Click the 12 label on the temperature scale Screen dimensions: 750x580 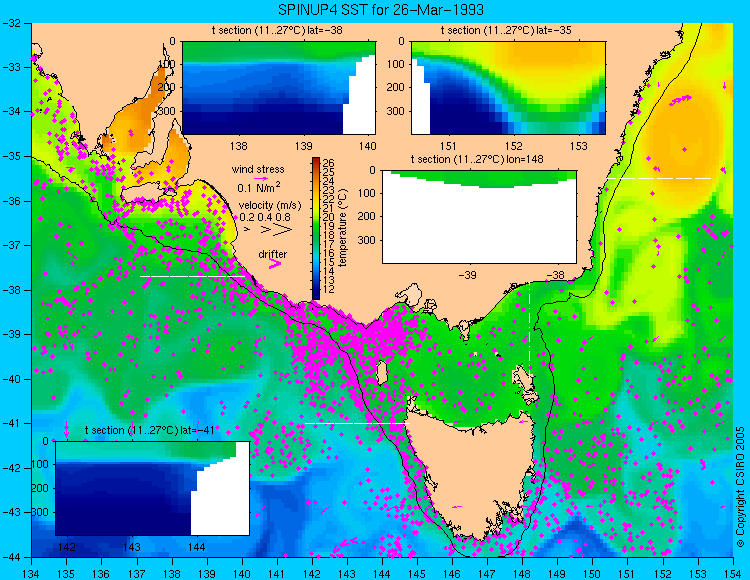coord(328,289)
